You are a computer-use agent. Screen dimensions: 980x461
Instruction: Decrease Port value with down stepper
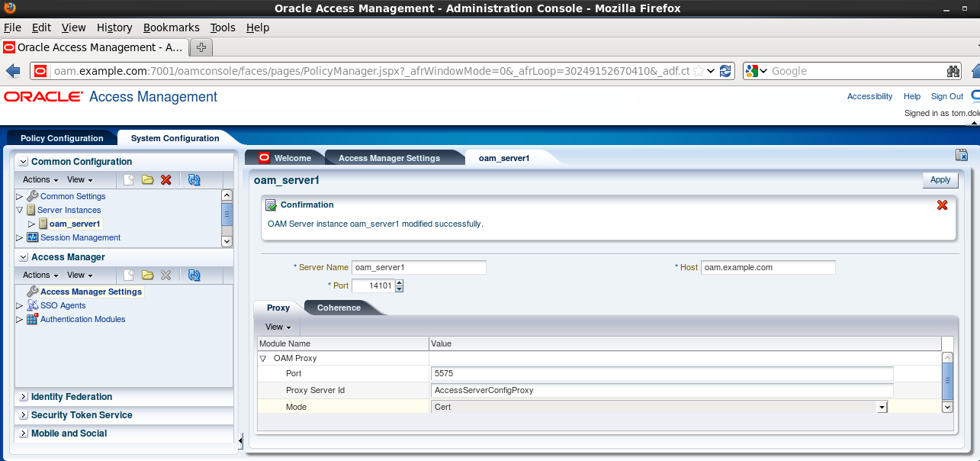pyautogui.click(x=399, y=289)
